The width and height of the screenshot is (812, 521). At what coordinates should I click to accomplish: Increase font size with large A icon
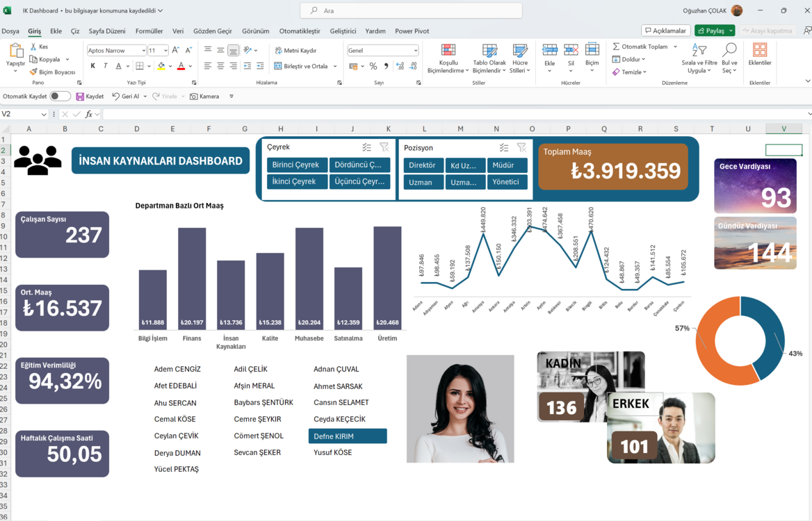point(176,50)
